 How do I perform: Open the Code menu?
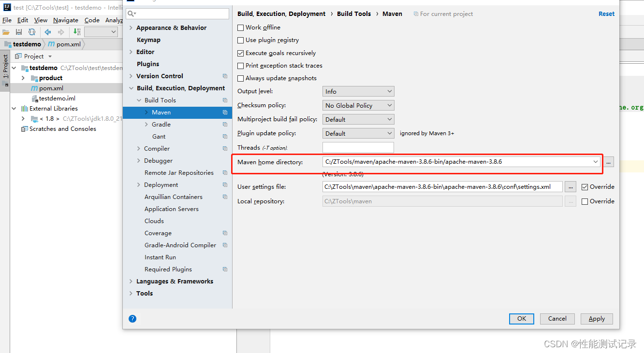point(92,20)
